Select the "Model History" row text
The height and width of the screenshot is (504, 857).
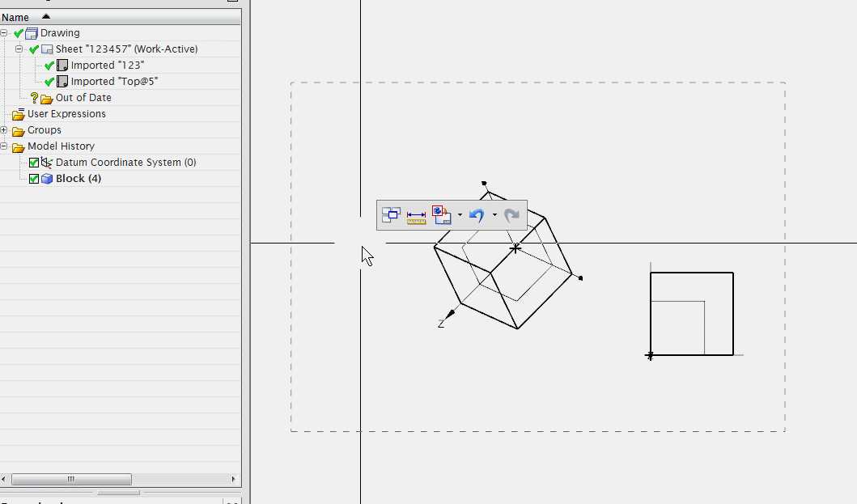[x=62, y=146]
